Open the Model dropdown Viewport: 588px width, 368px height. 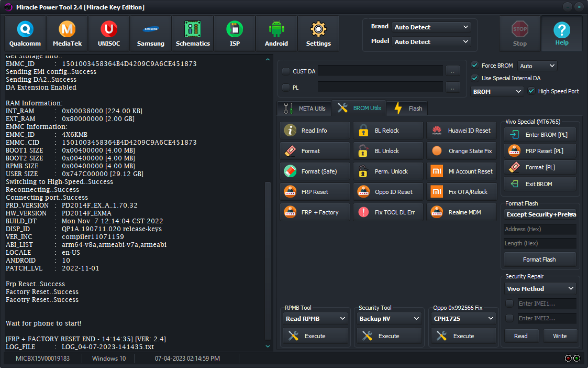point(431,42)
